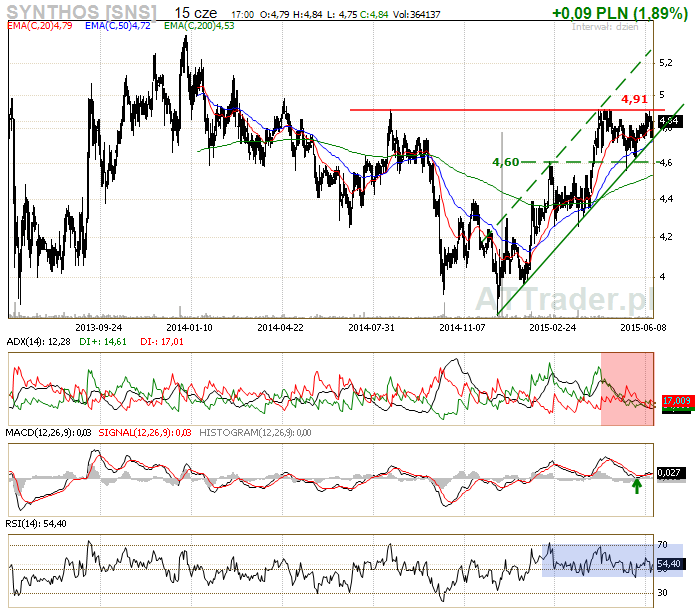This screenshot has height=613, width=700.
Task: Select the red EMA(C,20)4,79 legend label
Action: click(x=40, y=26)
